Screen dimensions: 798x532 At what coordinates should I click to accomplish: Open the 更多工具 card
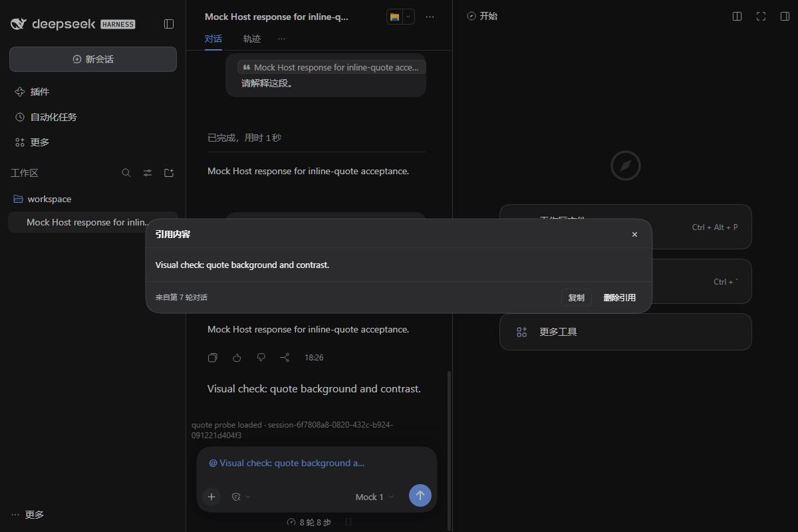(626, 332)
